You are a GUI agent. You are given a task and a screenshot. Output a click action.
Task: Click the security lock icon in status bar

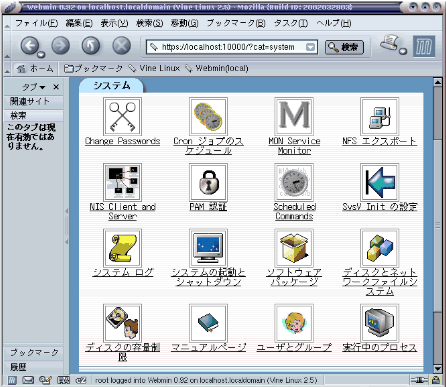(435, 380)
